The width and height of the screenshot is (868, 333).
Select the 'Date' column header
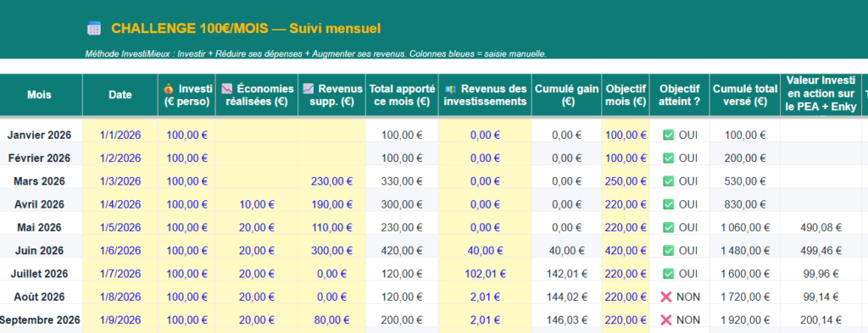[x=120, y=95]
